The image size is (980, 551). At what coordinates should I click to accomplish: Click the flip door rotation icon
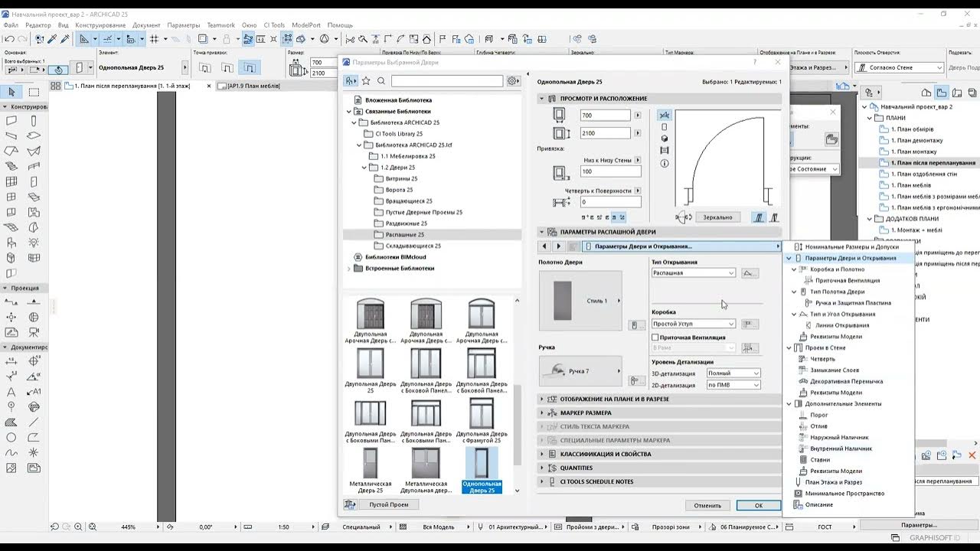(684, 217)
